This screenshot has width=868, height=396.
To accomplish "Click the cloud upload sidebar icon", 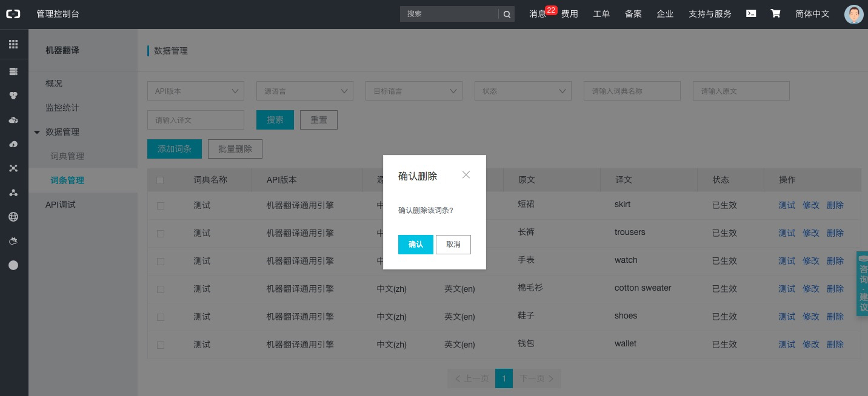I will [13, 144].
